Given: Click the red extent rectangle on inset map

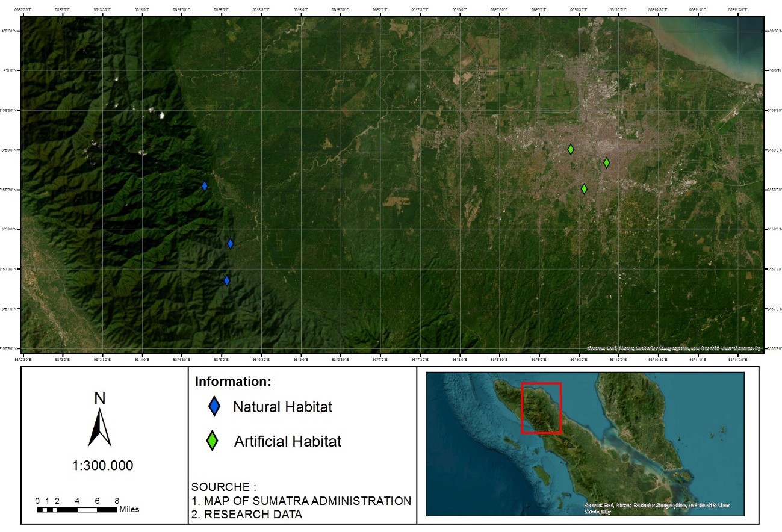Looking at the screenshot, I should 541,407.
